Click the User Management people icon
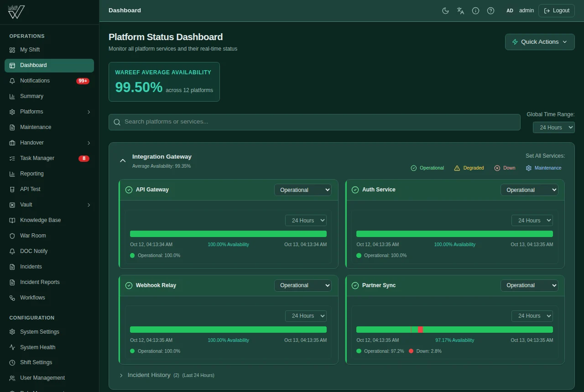This screenshot has height=392, width=584. [x=12, y=378]
